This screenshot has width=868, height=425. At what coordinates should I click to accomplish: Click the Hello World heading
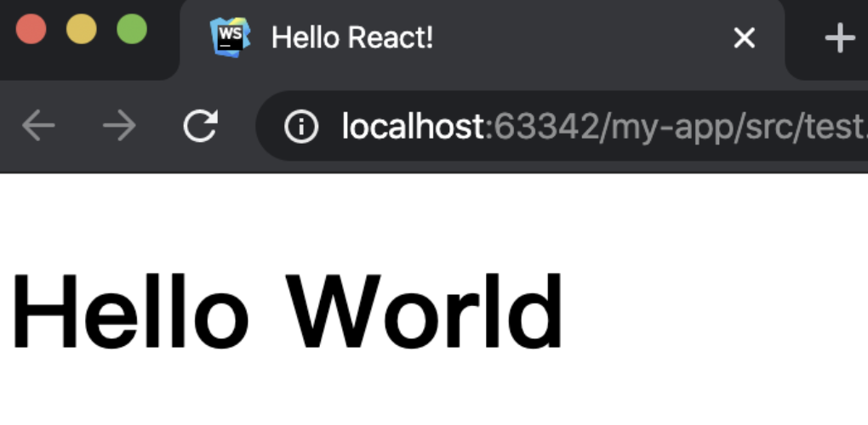point(287,311)
